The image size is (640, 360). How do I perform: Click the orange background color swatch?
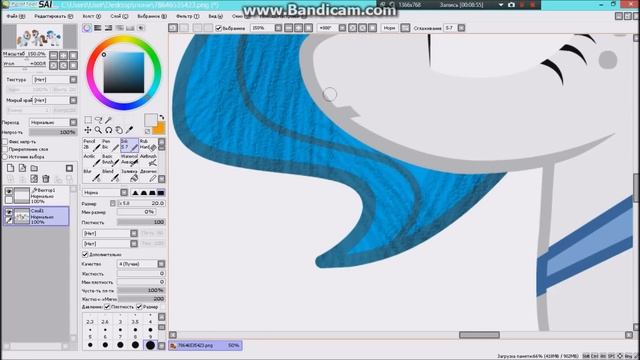coord(160,129)
